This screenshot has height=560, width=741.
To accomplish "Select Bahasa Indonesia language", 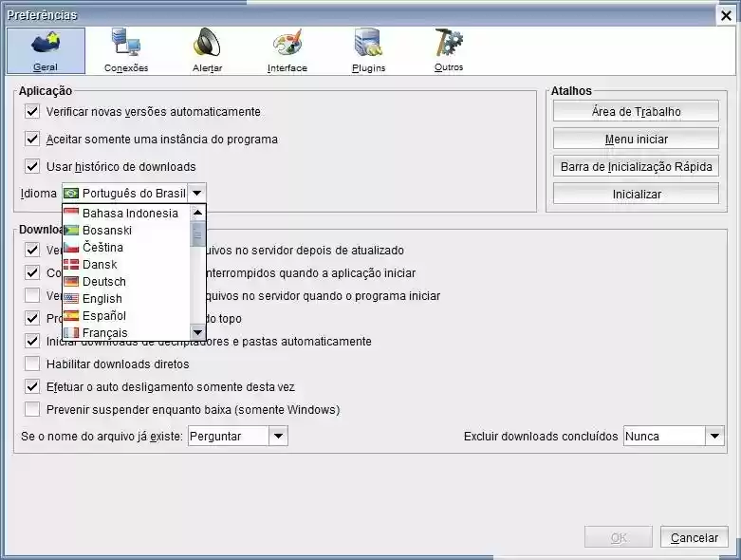I will (x=126, y=214).
